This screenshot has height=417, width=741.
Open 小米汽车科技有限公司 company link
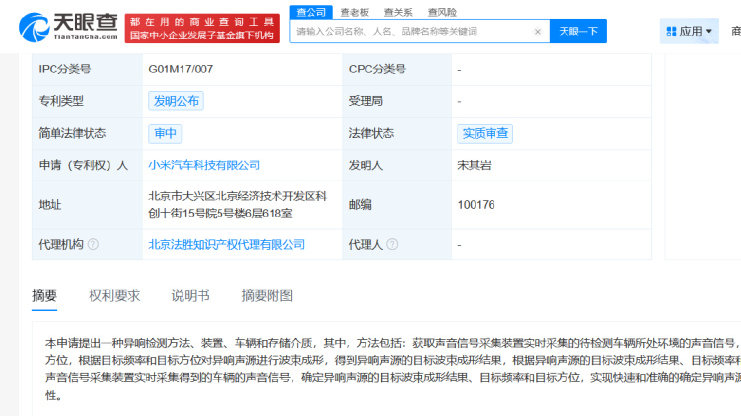click(204, 165)
